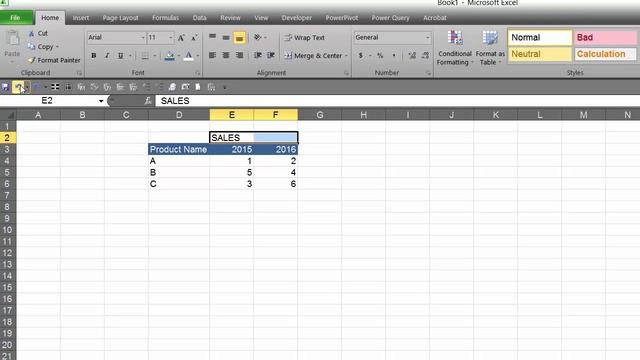Click the Undo arrow in Quick Access Toolbar

18,87
